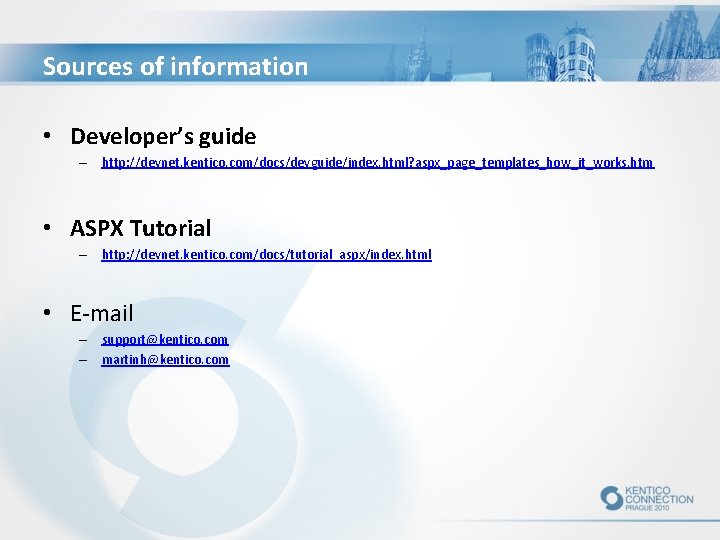
Task: Select the 'ASPX Tutorial' bullet heading
Action: pyautogui.click(x=141, y=228)
